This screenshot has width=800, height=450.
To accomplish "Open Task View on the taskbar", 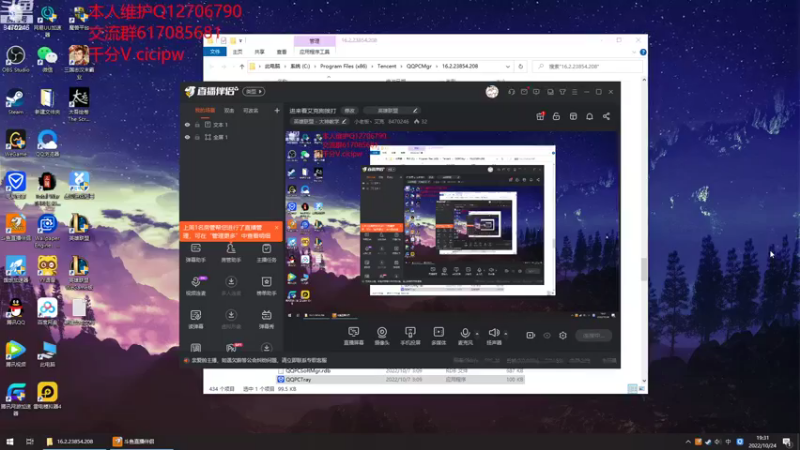I will [x=30, y=441].
